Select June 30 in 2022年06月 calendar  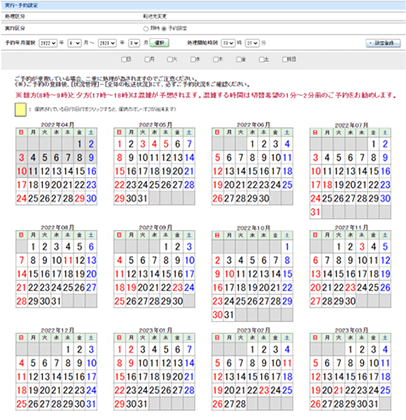264,198
